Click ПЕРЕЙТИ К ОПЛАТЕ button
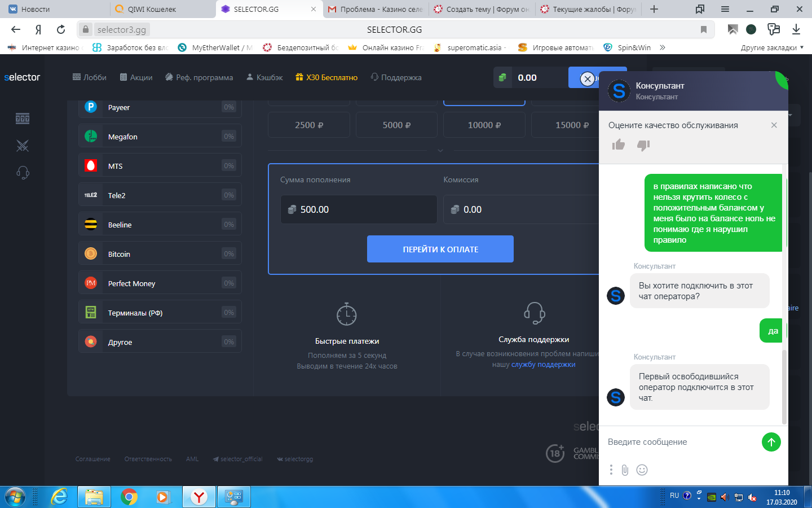 coord(440,249)
